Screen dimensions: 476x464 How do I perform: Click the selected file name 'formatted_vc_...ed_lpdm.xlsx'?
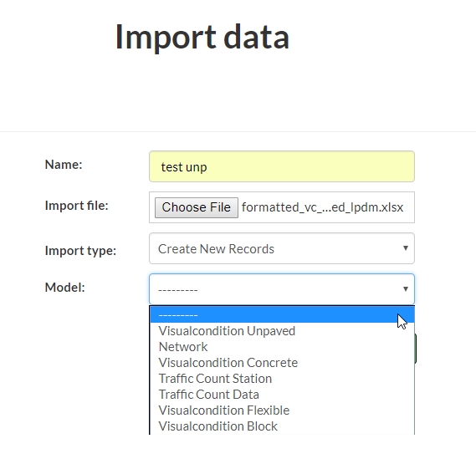click(322, 207)
